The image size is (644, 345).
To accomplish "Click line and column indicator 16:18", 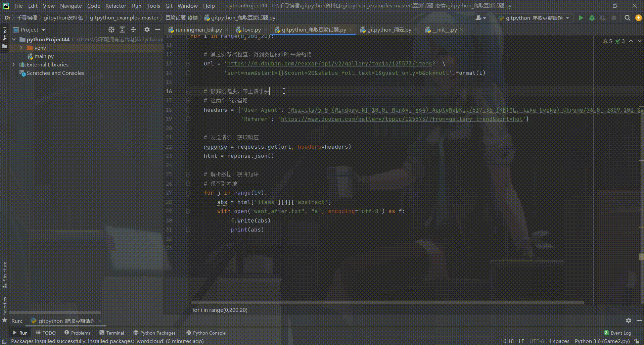I will [x=507, y=341].
